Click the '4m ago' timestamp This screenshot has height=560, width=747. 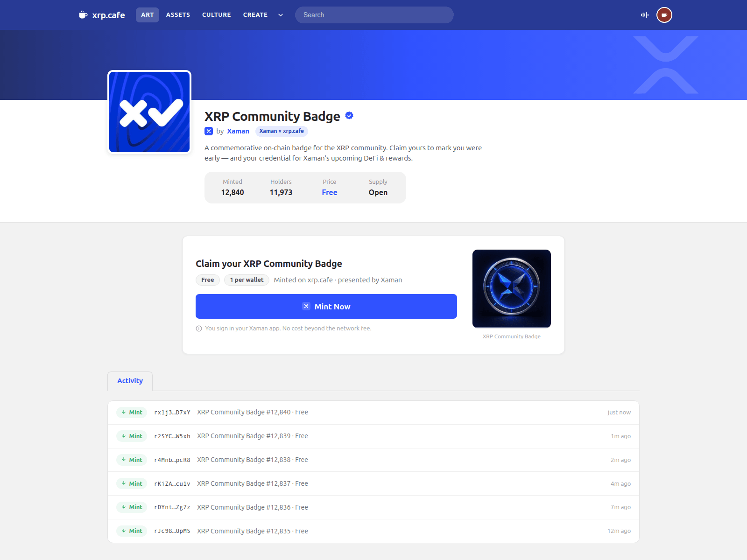pyautogui.click(x=620, y=484)
